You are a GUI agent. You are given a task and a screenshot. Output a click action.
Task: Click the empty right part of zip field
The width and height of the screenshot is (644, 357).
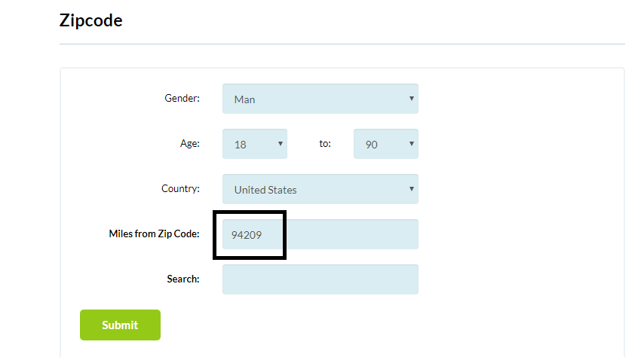coord(352,234)
